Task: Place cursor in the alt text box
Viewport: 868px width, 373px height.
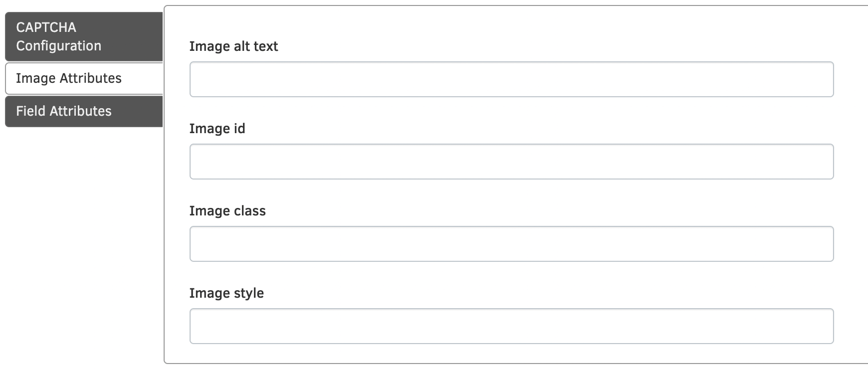Action: tap(511, 79)
